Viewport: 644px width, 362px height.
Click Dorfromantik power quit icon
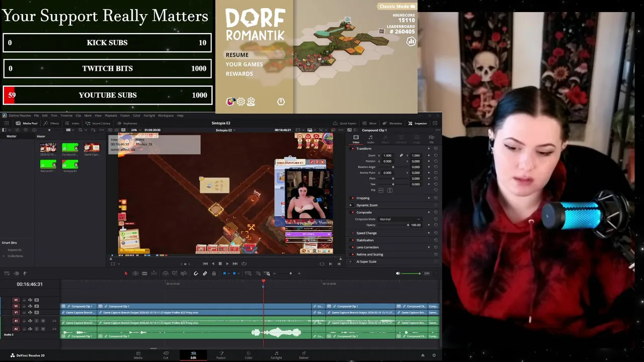tap(281, 102)
